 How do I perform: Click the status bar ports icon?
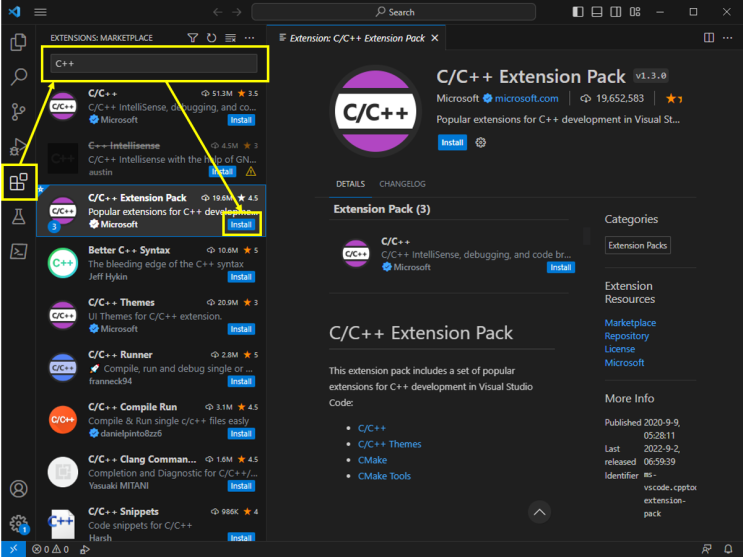tap(85, 549)
